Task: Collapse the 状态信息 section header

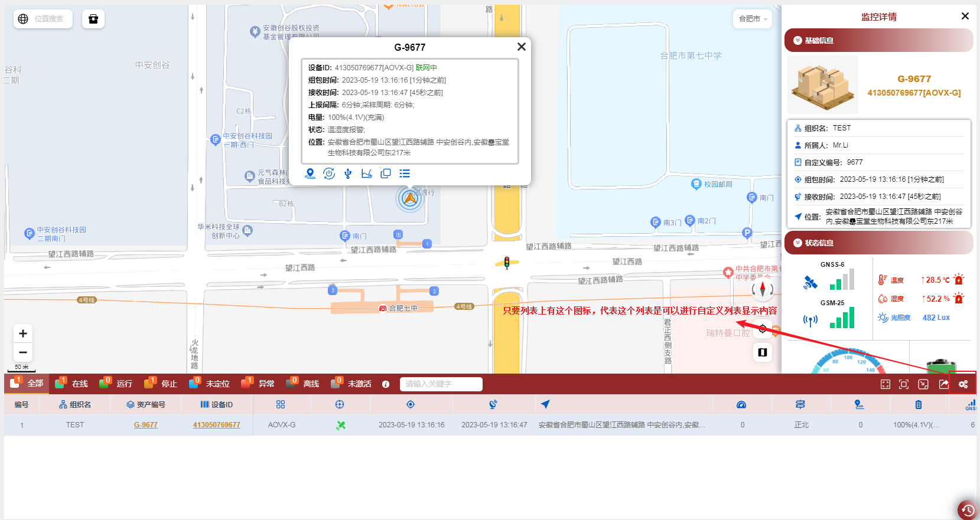Action: [878, 243]
